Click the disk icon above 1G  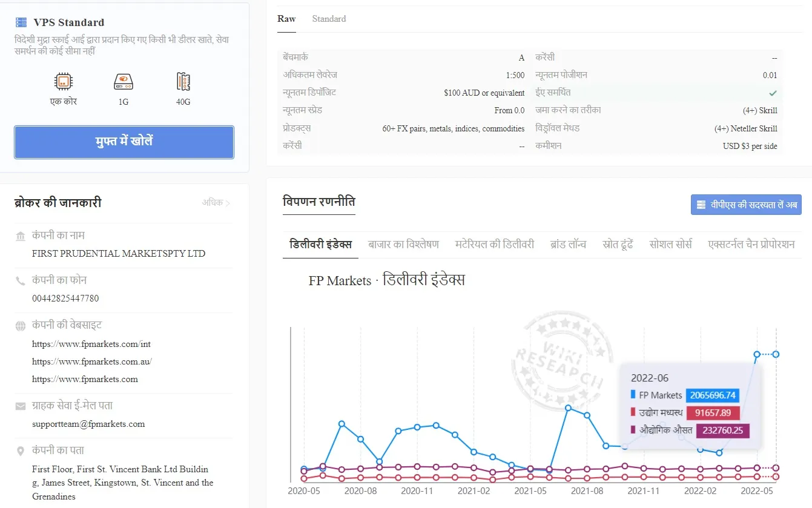(x=123, y=82)
